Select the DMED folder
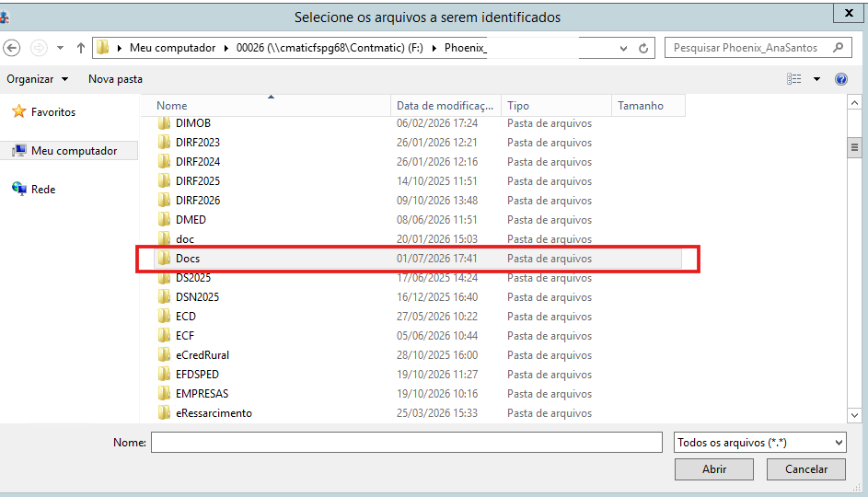Image resolution: width=868 pixels, height=497 pixels. coord(191,220)
